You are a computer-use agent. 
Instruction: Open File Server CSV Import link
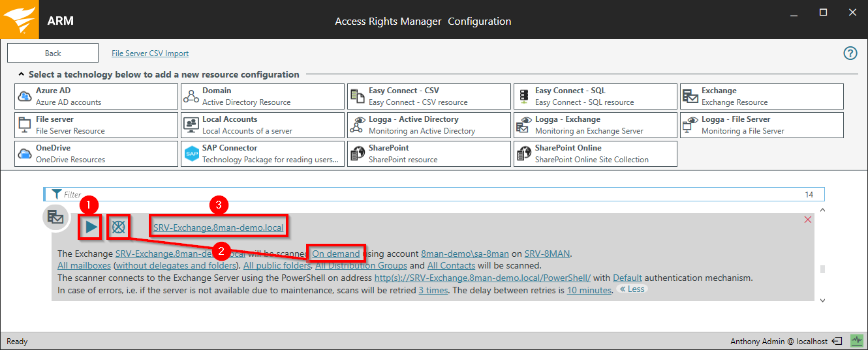150,53
